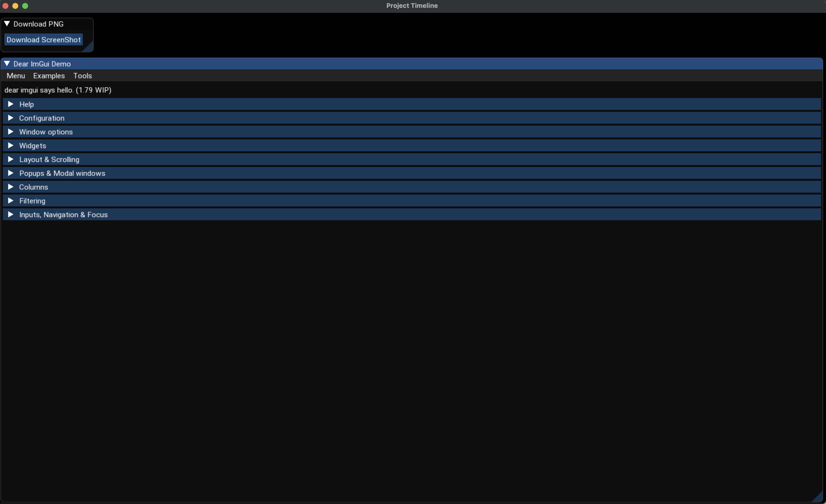Click the green maximize traffic light button
Viewport: 826px width, 504px height.
[25, 6]
